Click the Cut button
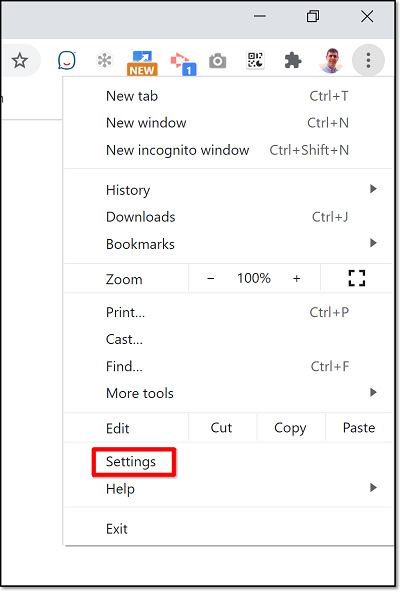 222,428
